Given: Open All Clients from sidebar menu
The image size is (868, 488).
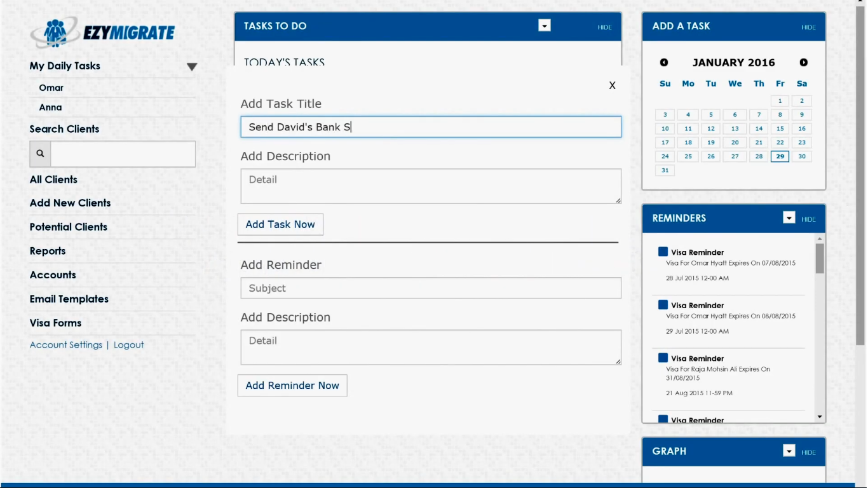Looking at the screenshot, I should (53, 180).
